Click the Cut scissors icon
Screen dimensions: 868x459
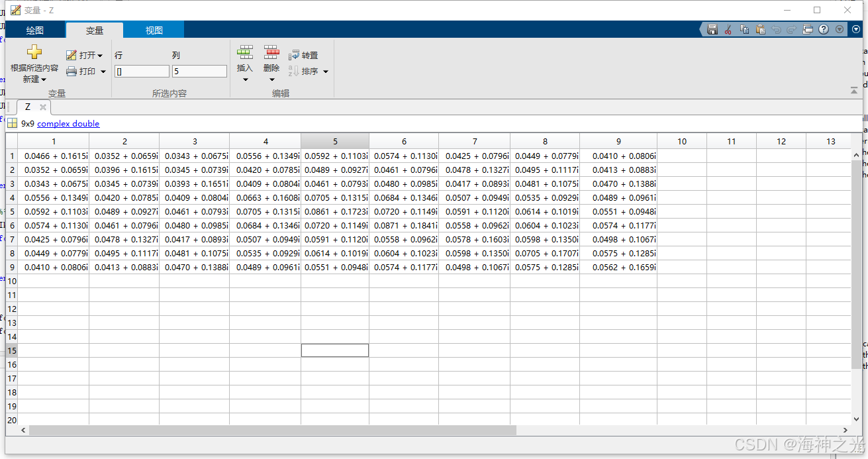click(728, 29)
